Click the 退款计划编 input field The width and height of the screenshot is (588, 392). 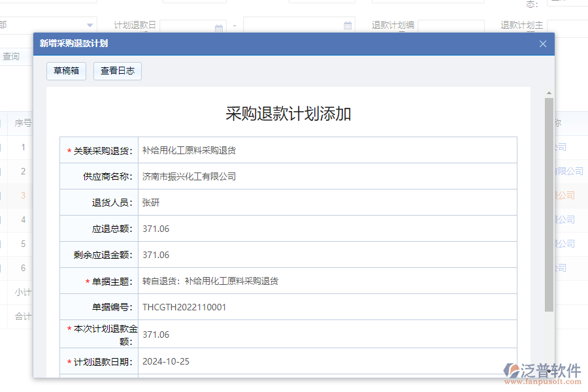tap(457, 25)
